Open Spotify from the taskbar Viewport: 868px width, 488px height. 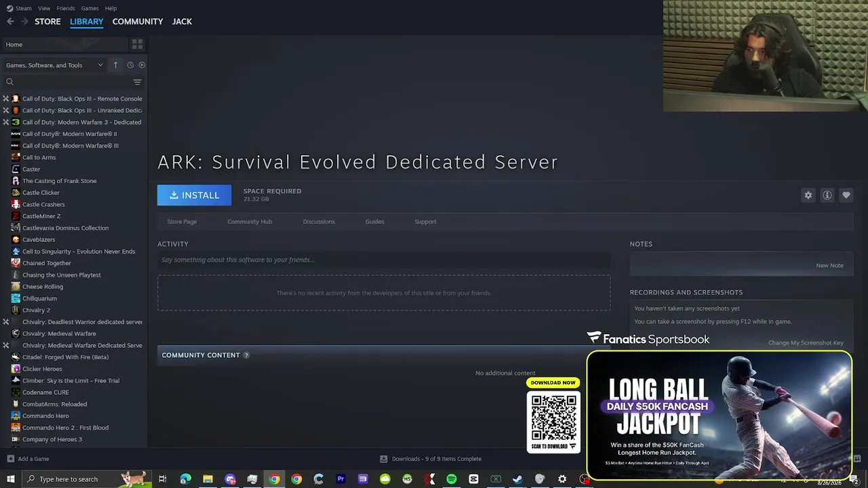click(452, 479)
